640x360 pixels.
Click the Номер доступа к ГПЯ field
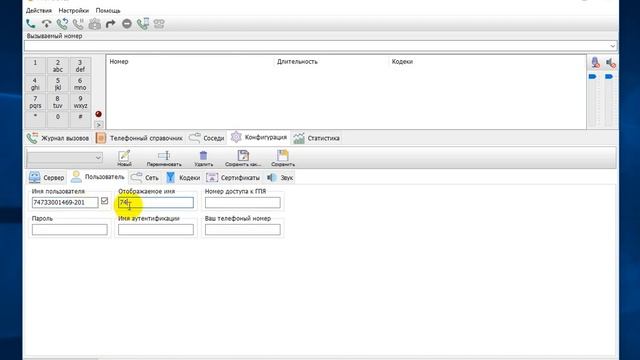(242, 202)
